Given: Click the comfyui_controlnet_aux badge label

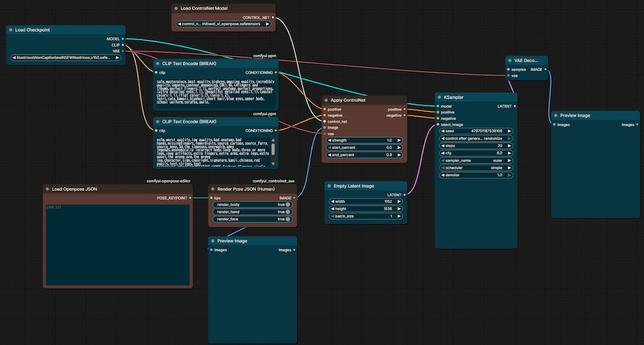Looking at the screenshot, I should pos(274,181).
